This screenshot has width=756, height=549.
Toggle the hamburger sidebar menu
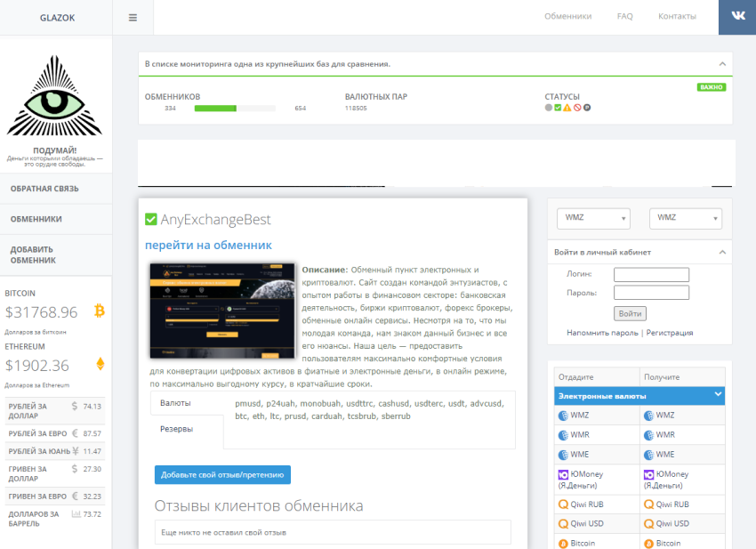click(x=133, y=18)
